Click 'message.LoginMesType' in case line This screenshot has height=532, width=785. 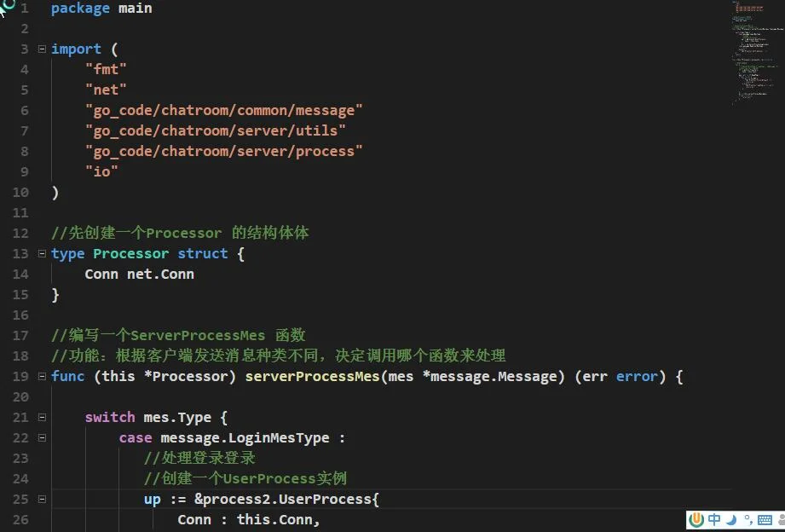(x=245, y=438)
